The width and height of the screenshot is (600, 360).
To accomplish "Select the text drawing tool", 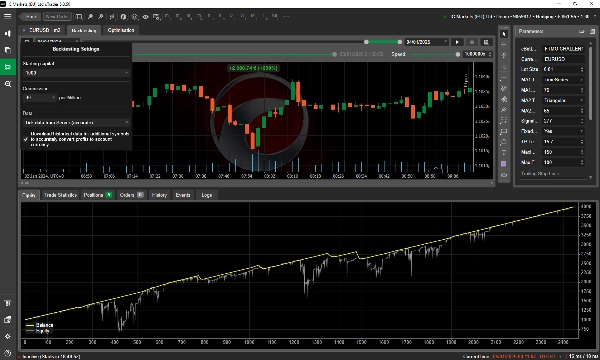I will [504, 153].
